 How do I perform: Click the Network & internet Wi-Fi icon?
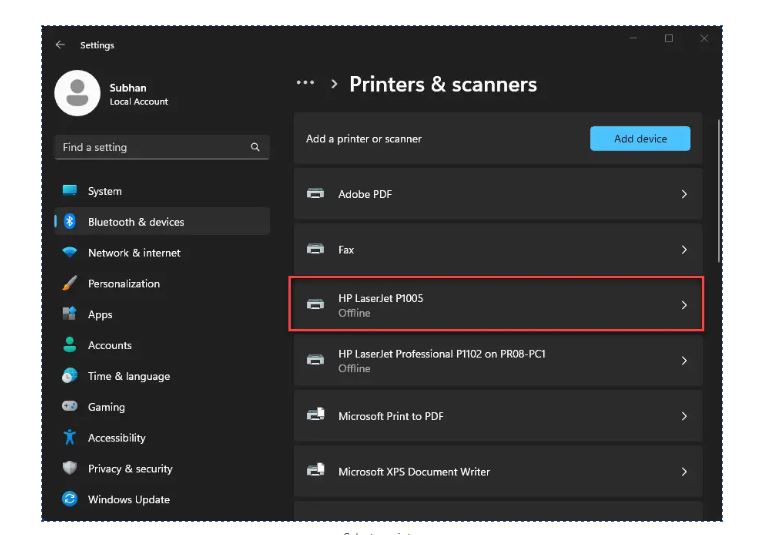pyautogui.click(x=69, y=253)
